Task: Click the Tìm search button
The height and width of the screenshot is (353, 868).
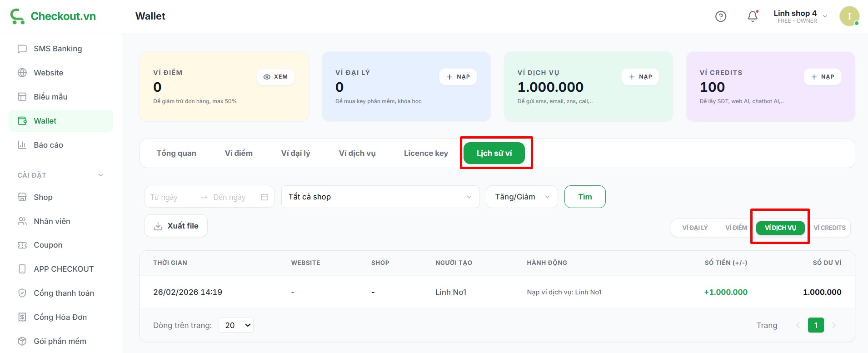Action: pyautogui.click(x=584, y=197)
